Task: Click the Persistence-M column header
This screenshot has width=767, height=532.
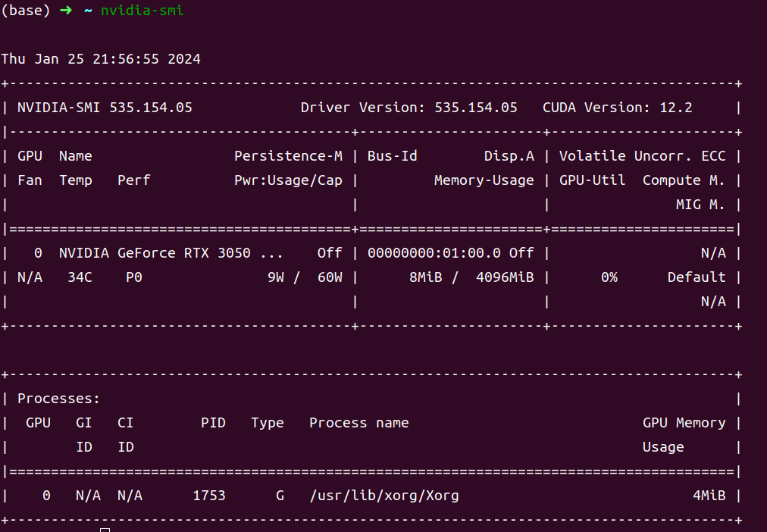Action: click(288, 156)
